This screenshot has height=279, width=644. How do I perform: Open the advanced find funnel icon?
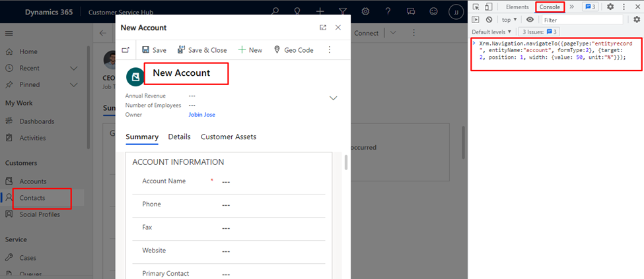pos(343,11)
